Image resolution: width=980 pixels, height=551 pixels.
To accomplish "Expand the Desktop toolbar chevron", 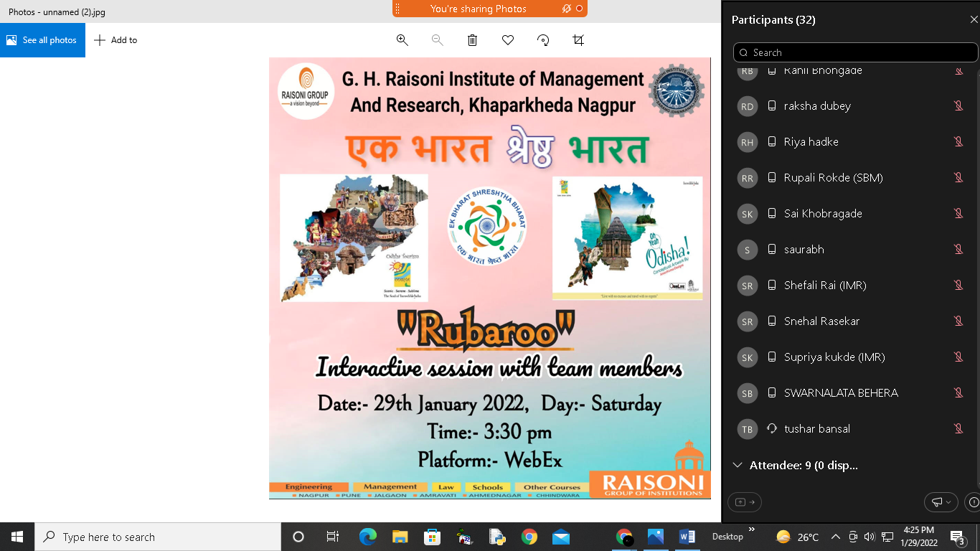I will (752, 529).
